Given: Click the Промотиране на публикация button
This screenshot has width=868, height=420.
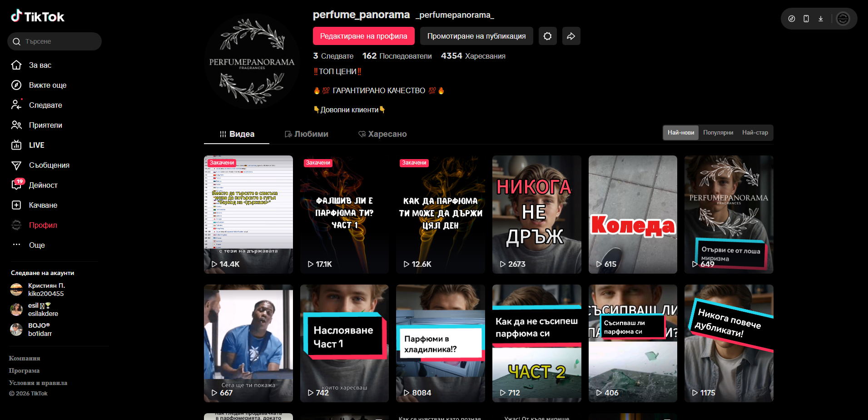Looking at the screenshot, I should coord(476,36).
